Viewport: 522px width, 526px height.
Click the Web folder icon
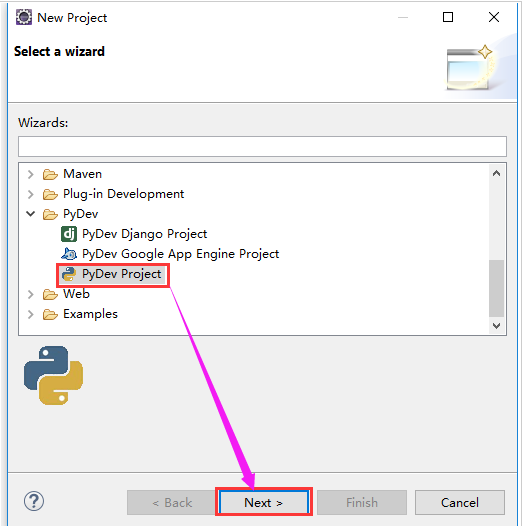50,294
